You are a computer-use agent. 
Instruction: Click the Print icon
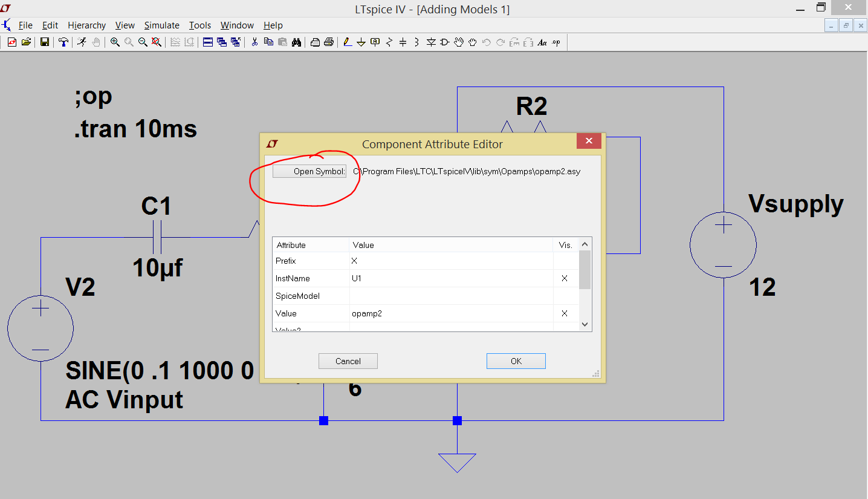click(x=329, y=42)
